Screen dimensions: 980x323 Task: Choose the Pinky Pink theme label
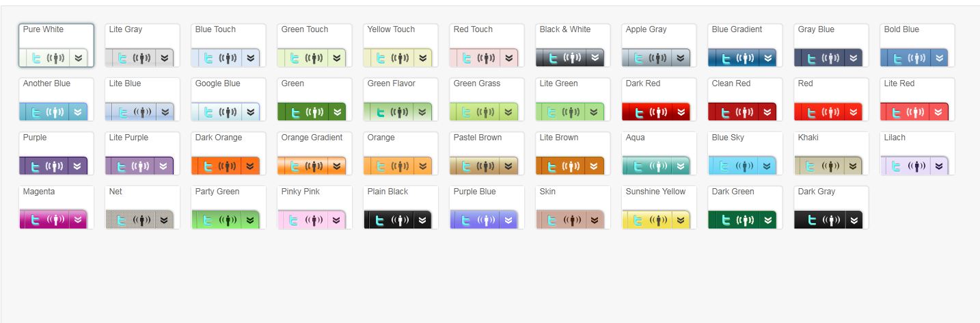[x=301, y=192]
